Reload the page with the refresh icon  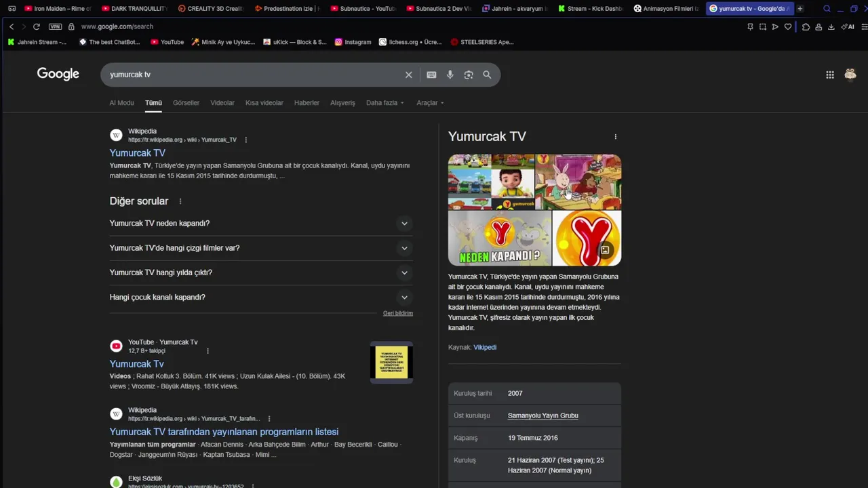click(36, 26)
